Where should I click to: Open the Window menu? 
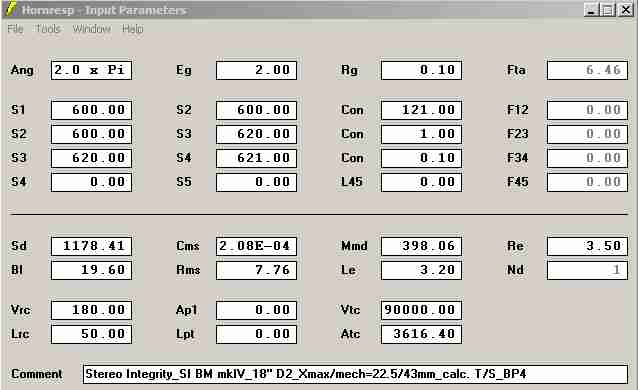pyautogui.click(x=92, y=29)
